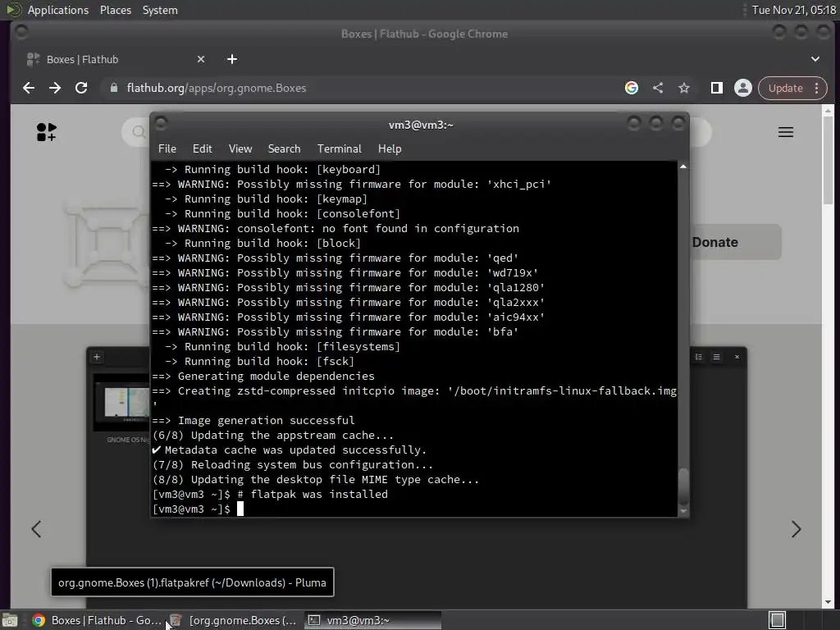Click Chrome window menu button top-left
840x630 pixels.
click(x=21, y=32)
